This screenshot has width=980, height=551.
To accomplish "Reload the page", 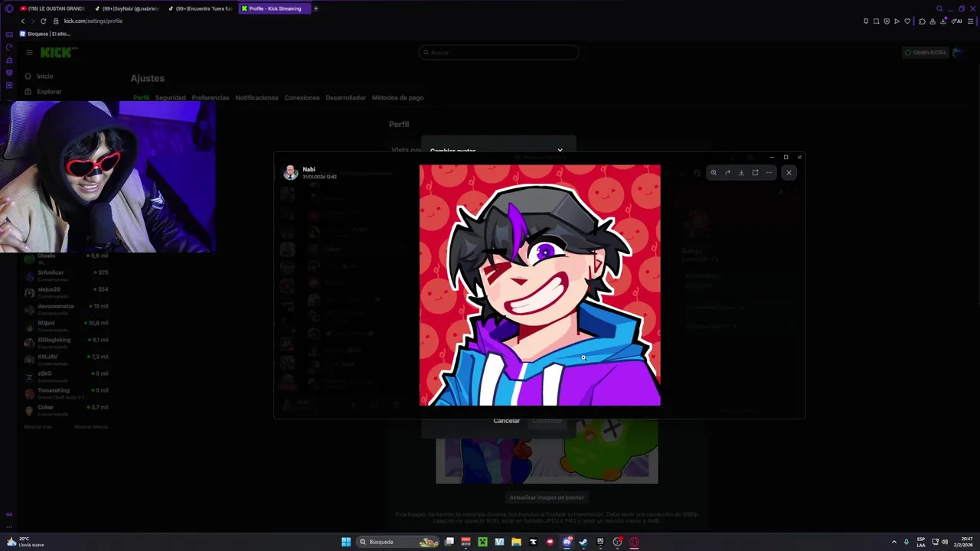I will click(x=43, y=21).
